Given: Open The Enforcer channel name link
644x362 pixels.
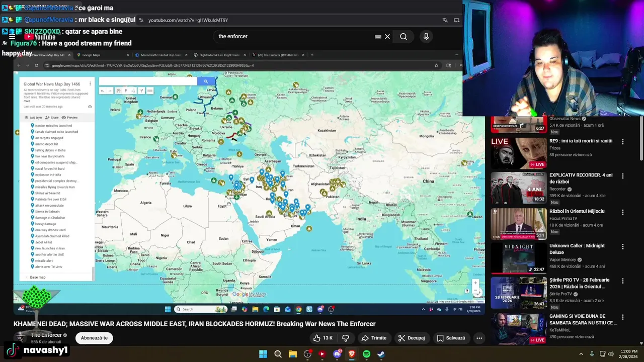Looking at the screenshot, I should (46, 335).
